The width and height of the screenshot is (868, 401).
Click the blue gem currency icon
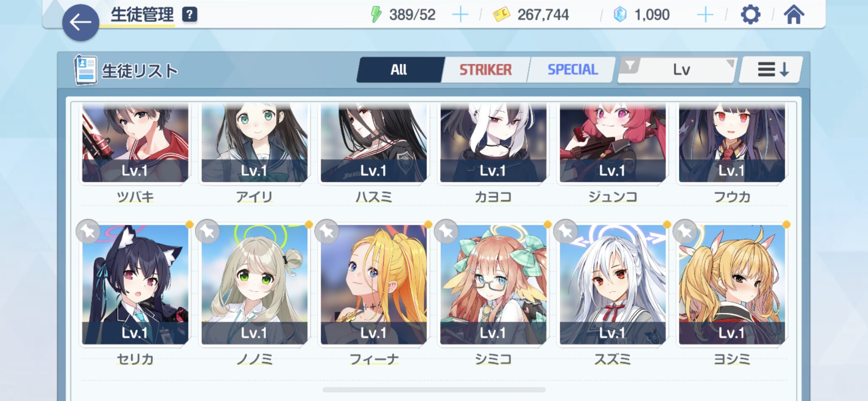620,14
